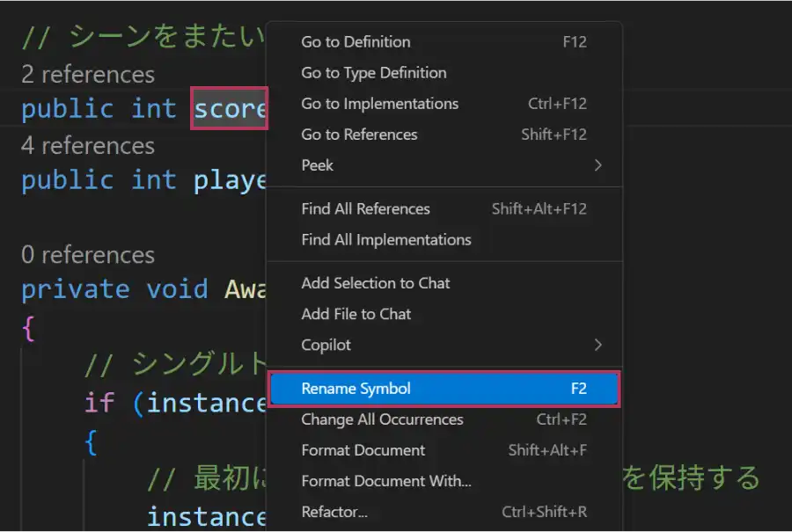The width and height of the screenshot is (792, 532).
Task: Select Go to References option
Action: 359,135
